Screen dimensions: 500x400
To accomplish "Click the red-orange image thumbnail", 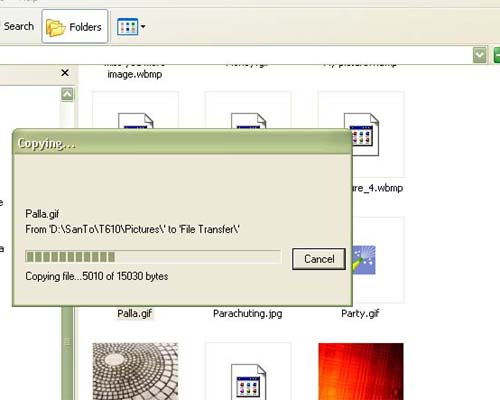I will pyautogui.click(x=361, y=371).
